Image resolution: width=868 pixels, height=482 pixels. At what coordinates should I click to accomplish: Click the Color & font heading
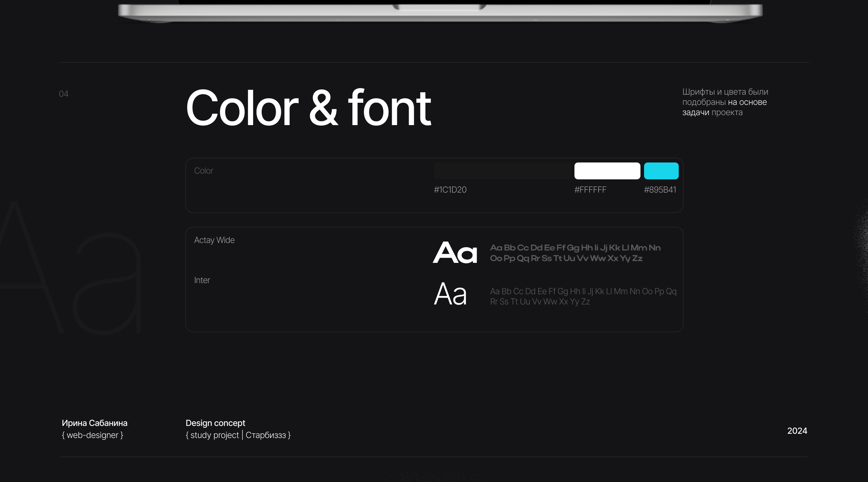point(308,108)
